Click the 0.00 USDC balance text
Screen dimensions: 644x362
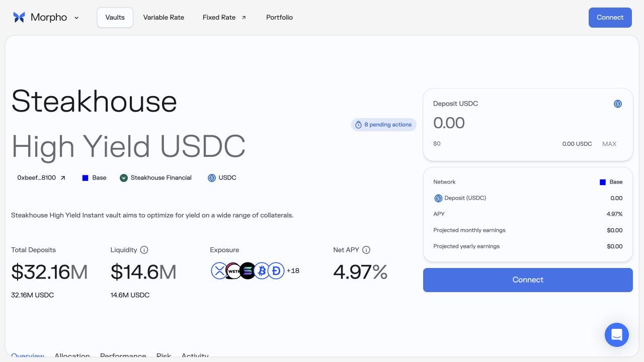[x=577, y=144]
